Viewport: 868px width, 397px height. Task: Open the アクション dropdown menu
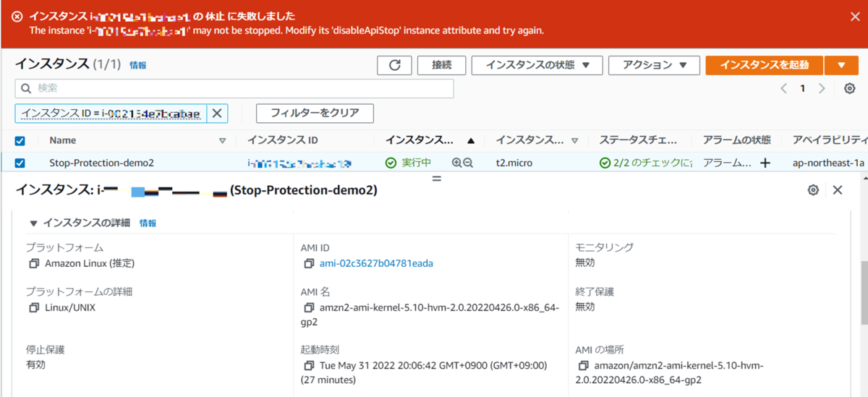pyautogui.click(x=654, y=65)
